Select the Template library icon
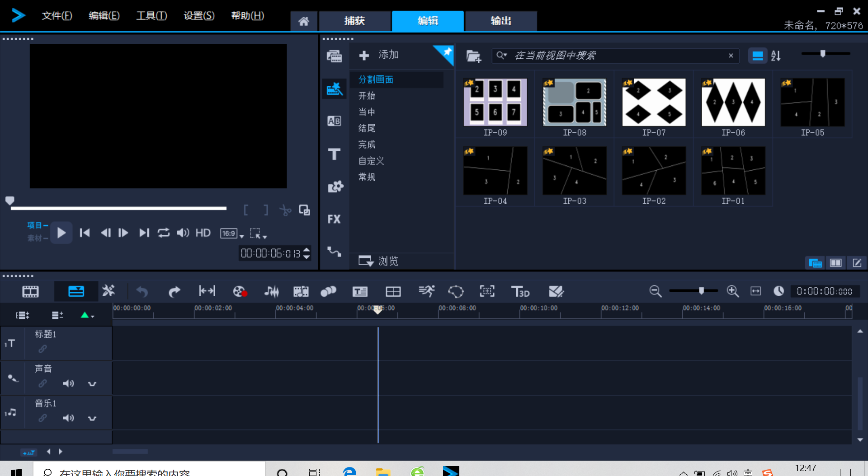Viewport: 868px width, 476px height. (334, 89)
